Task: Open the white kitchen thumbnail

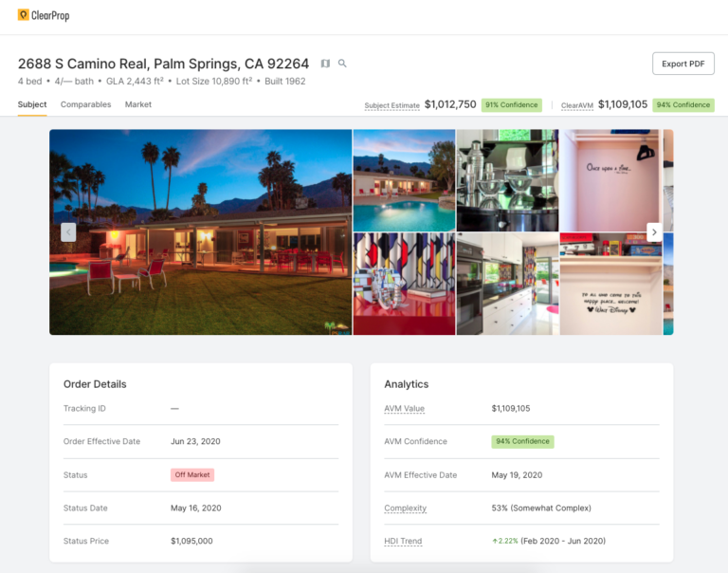Action: click(507, 284)
